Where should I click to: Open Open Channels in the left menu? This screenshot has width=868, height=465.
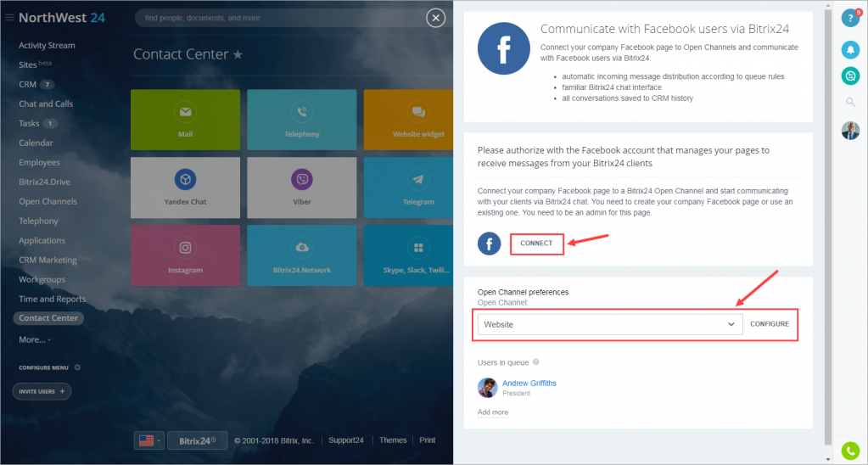click(48, 201)
